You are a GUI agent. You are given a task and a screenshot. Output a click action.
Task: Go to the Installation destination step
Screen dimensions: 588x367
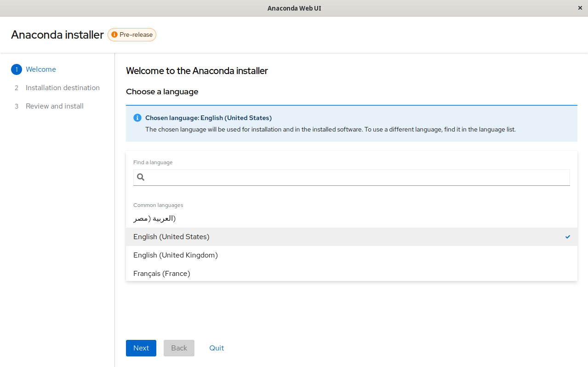pyautogui.click(x=63, y=88)
